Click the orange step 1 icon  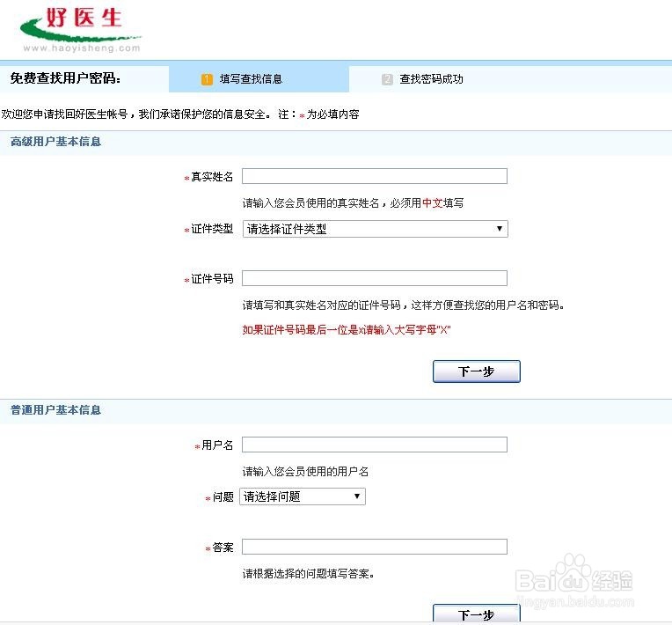(207, 79)
